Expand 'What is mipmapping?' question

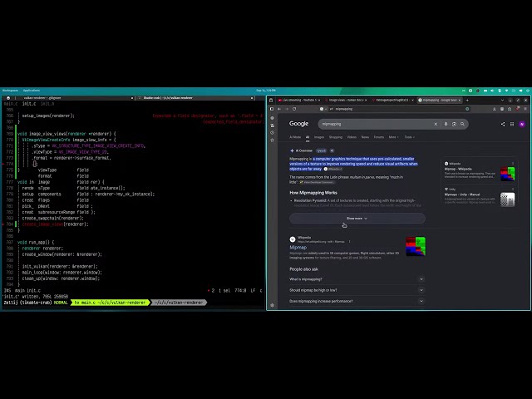[357, 279]
